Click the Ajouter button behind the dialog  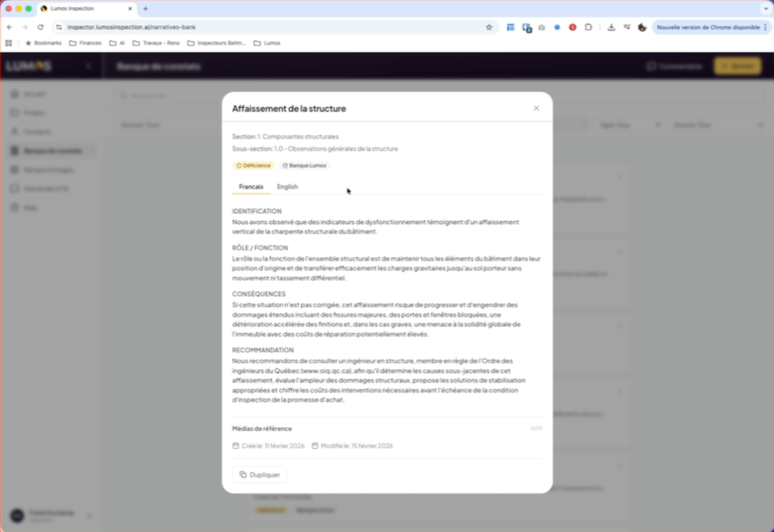click(738, 66)
